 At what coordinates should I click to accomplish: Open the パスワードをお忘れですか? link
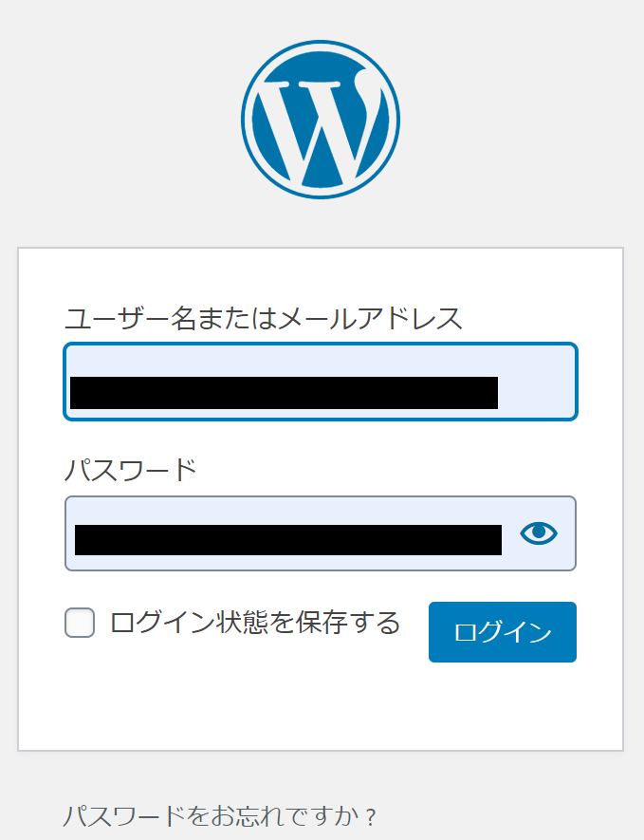pyautogui.click(x=219, y=816)
